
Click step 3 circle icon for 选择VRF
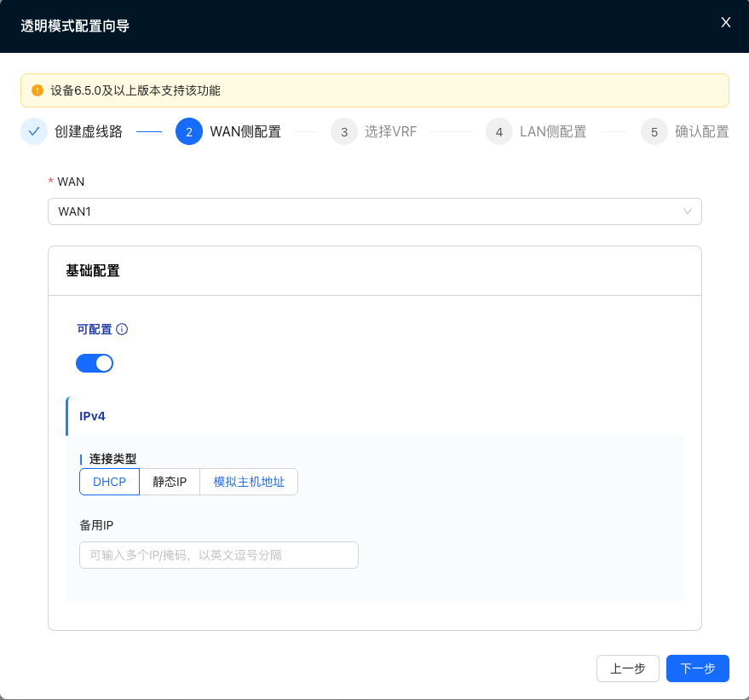pos(344,132)
